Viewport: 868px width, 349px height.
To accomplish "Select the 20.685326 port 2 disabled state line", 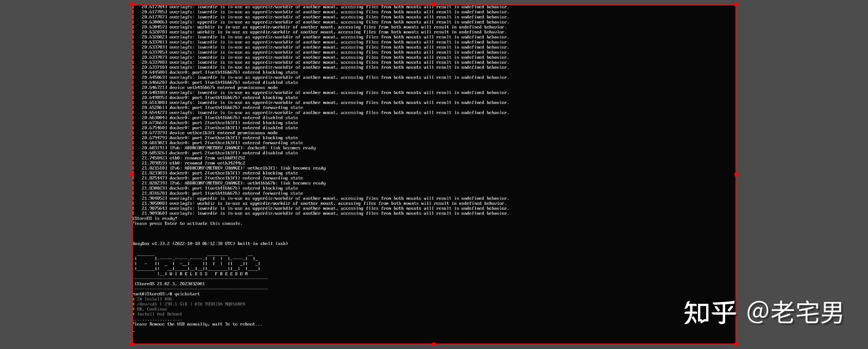I will [215, 153].
